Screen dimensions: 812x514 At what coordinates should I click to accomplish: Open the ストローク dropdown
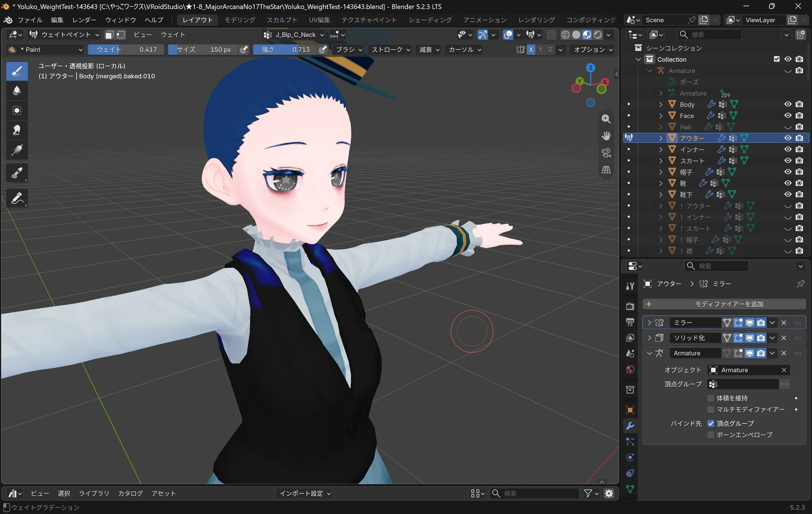[390, 50]
